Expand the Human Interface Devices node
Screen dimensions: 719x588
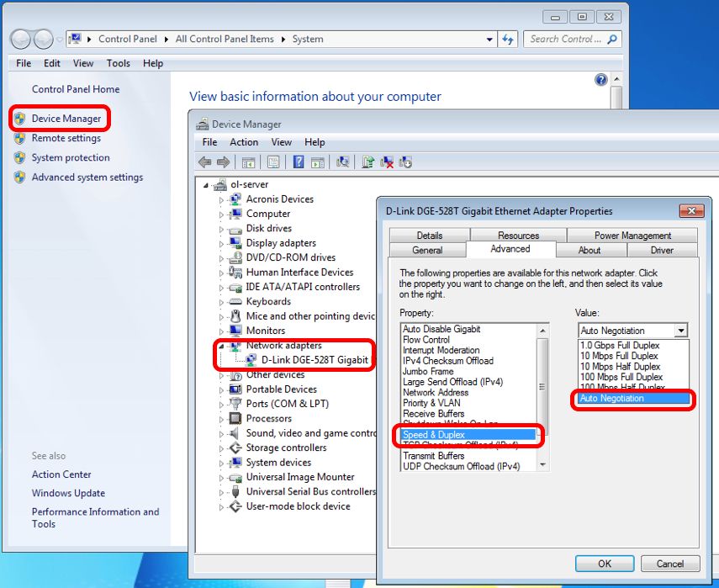pos(221,273)
